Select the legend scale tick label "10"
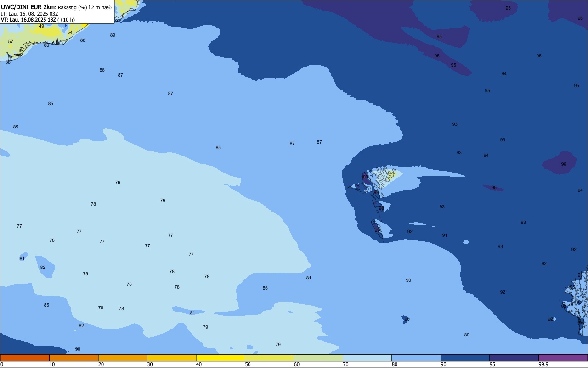Image resolution: width=588 pixels, height=368 pixels. 52,364
